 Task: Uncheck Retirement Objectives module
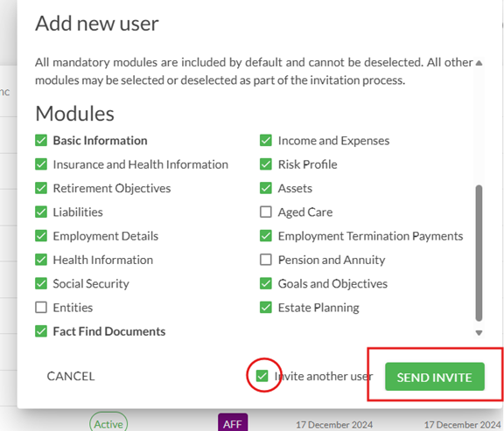click(41, 188)
